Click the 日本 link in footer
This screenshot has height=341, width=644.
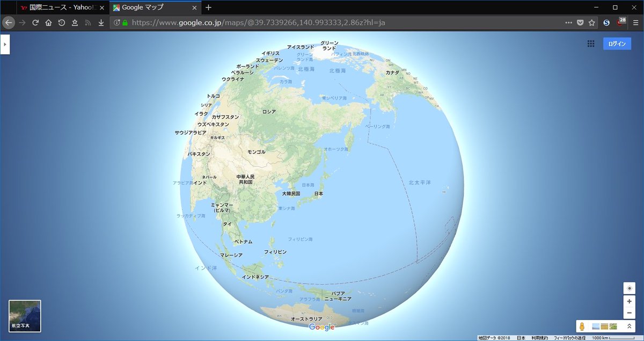click(x=521, y=338)
